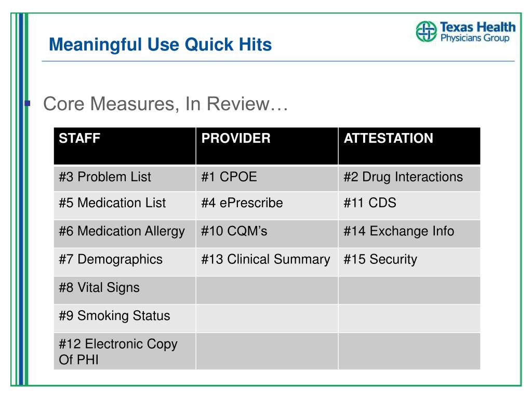The height and width of the screenshot is (399, 532).
Task: Select the #9 Smoking Status cell
Action: [x=125, y=318]
